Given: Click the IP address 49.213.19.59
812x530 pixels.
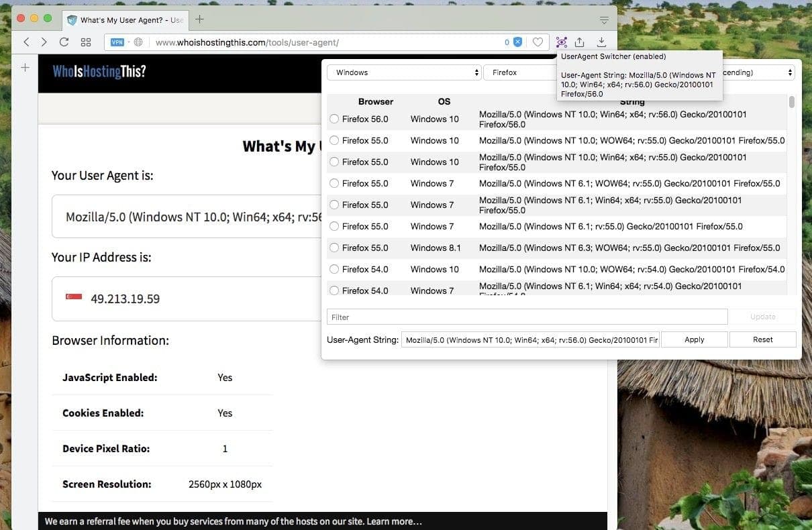Looking at the screenshot, I should point(125,299).
